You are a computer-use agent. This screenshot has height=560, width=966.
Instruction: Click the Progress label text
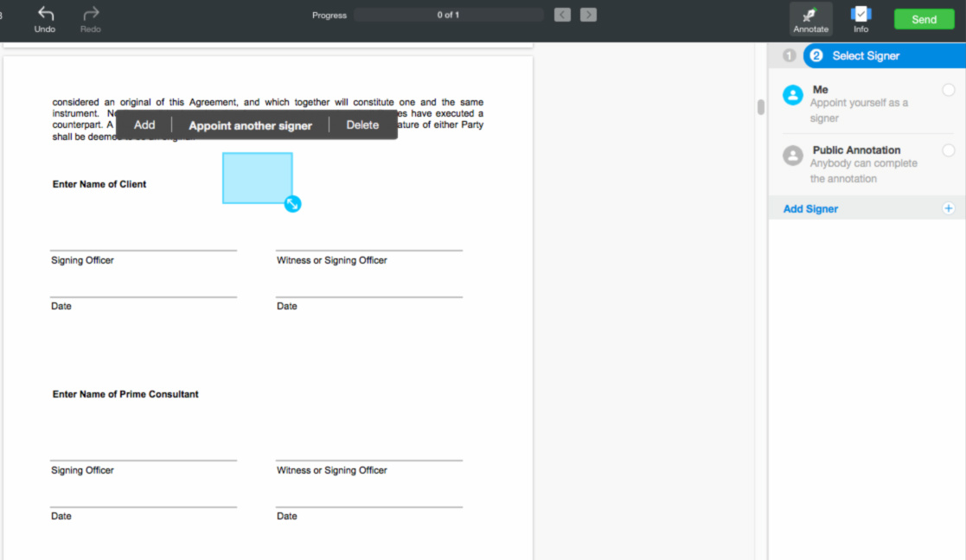[x=329, y=16]
